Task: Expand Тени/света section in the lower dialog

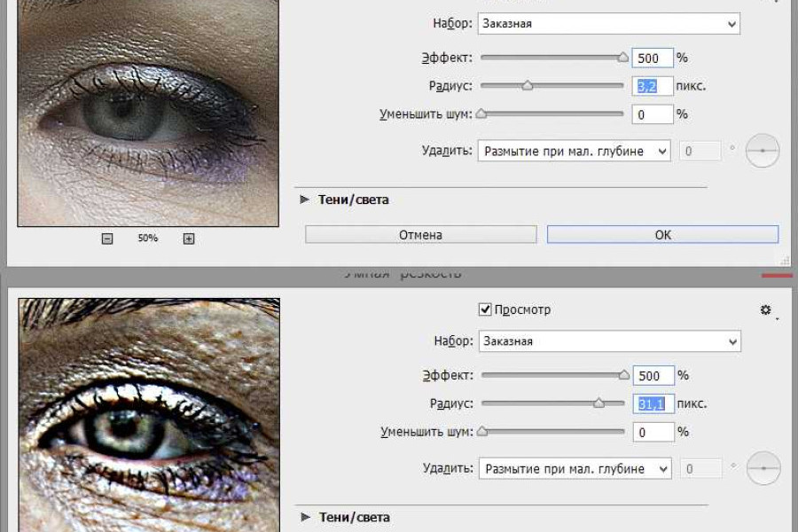Action: pyautogui.click(x=306, y=517)
